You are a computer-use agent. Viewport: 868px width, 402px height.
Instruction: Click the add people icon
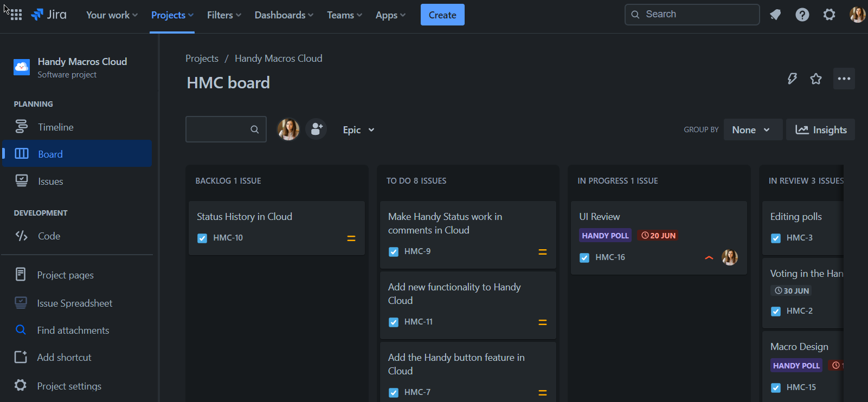(x=316, y=129)
